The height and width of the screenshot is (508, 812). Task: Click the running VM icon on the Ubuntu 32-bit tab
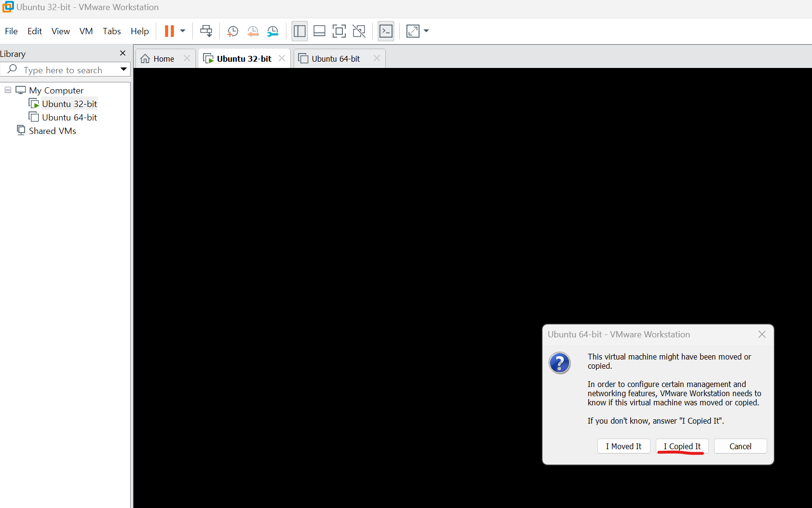coord(208,59)
